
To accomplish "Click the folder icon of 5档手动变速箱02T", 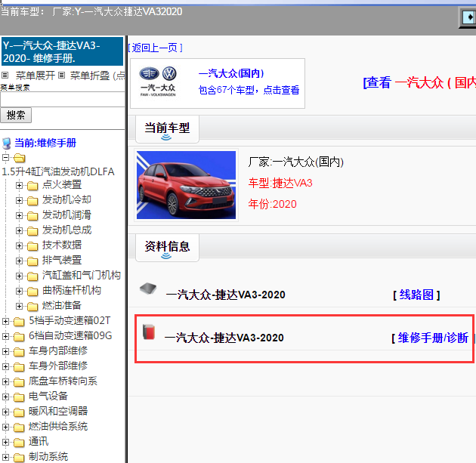I will [x=19, y=322].
